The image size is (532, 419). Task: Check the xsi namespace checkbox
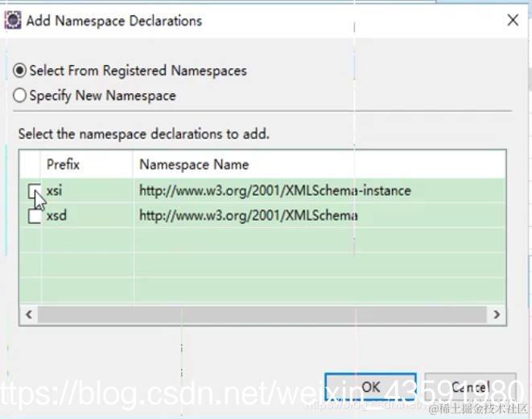pyautogui.click(x=35, y=191)
